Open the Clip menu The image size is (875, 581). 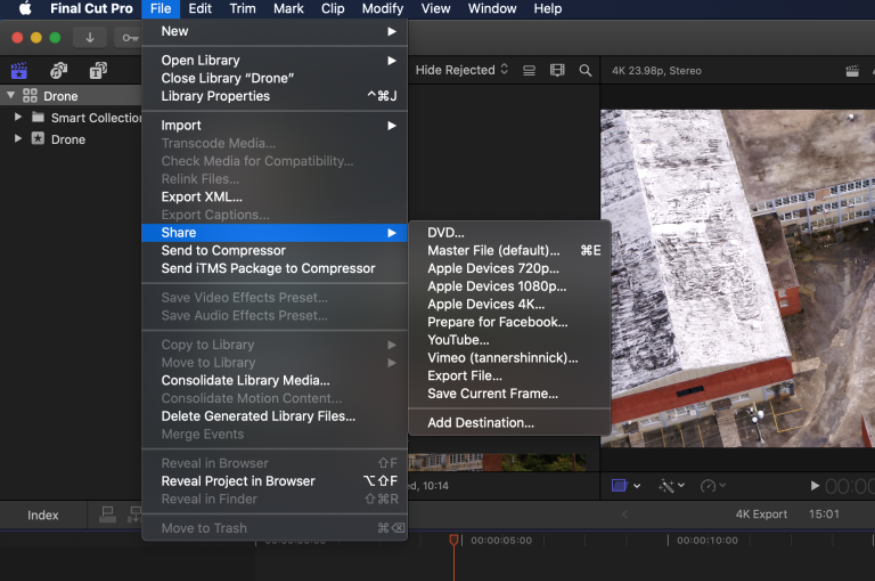(333, 8)
